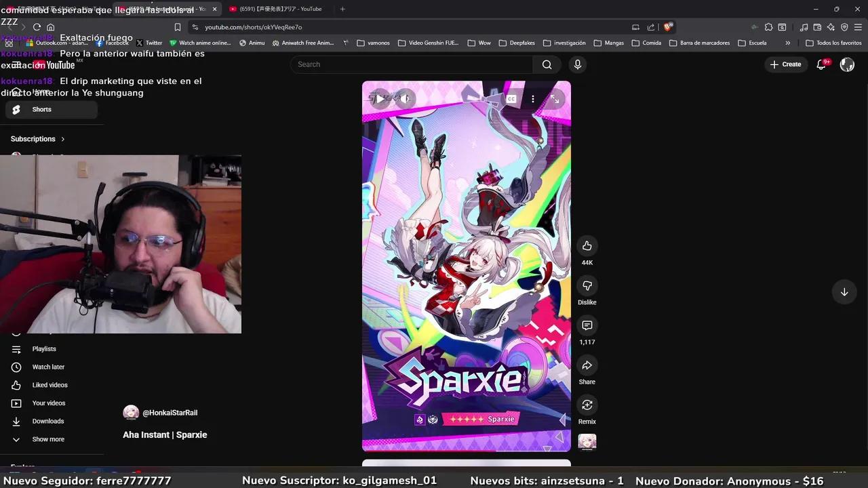Viewport: 868px width, 488px height.
Task: Open Brave Shields icon
Action: [668, 27]
